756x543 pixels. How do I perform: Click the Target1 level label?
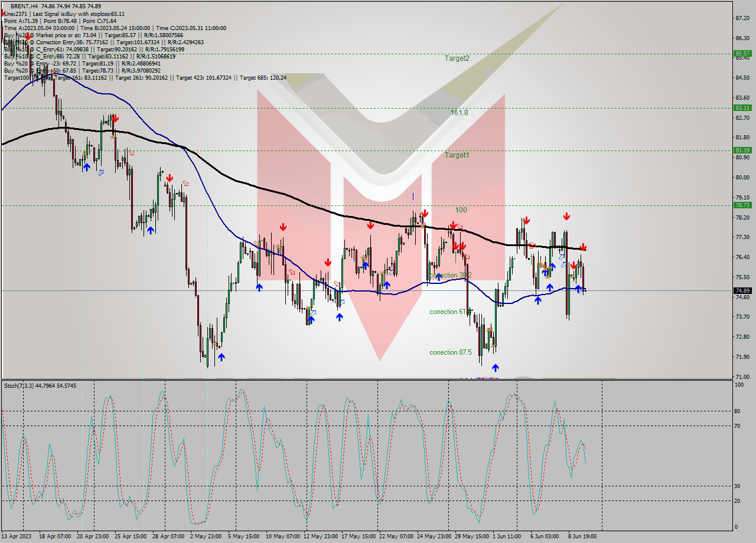click(457, 155)
